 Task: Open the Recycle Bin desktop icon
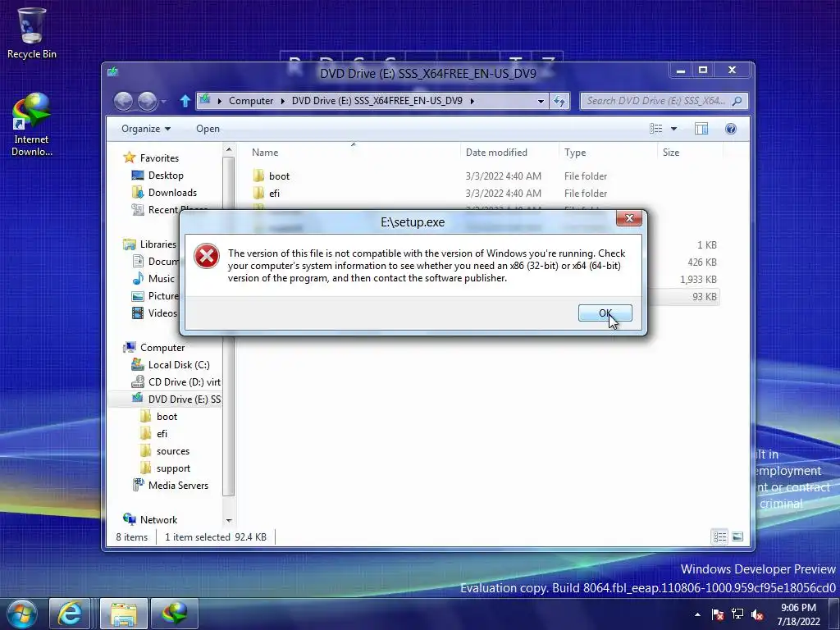pyautogui.click(x=32, y=33)
